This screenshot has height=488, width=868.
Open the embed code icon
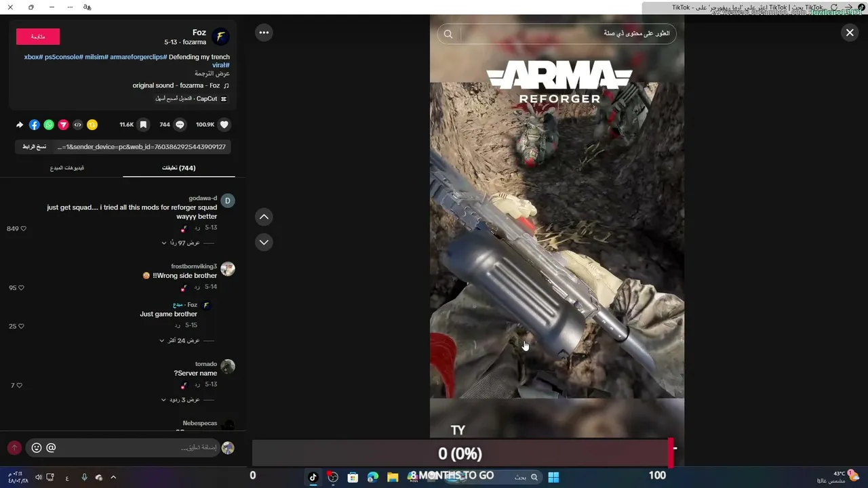coord(77,125)
